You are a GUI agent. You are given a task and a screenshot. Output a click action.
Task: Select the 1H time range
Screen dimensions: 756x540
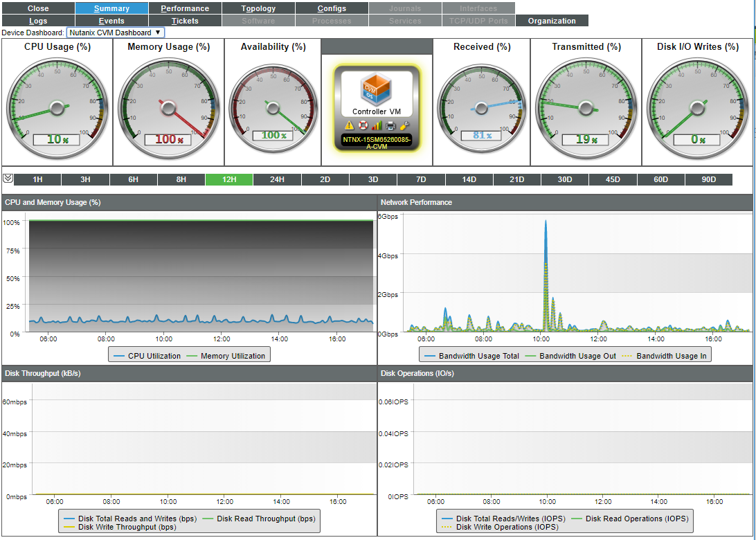click(37, 179)
